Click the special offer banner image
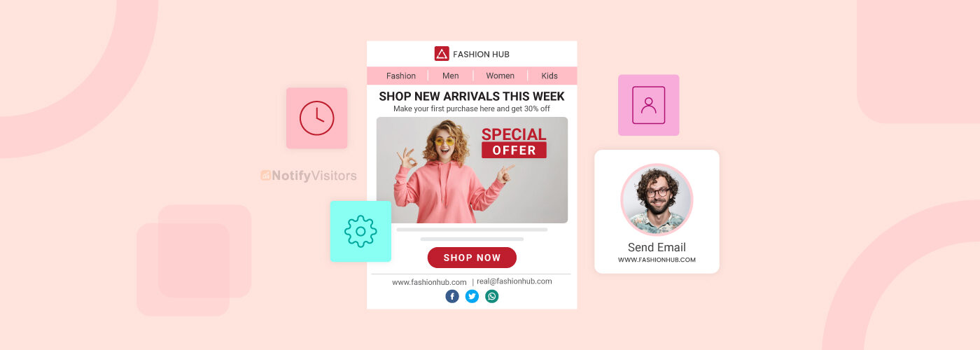Image resolution: width=980 pixels, height=350 pixels. (x=472, y=170)
